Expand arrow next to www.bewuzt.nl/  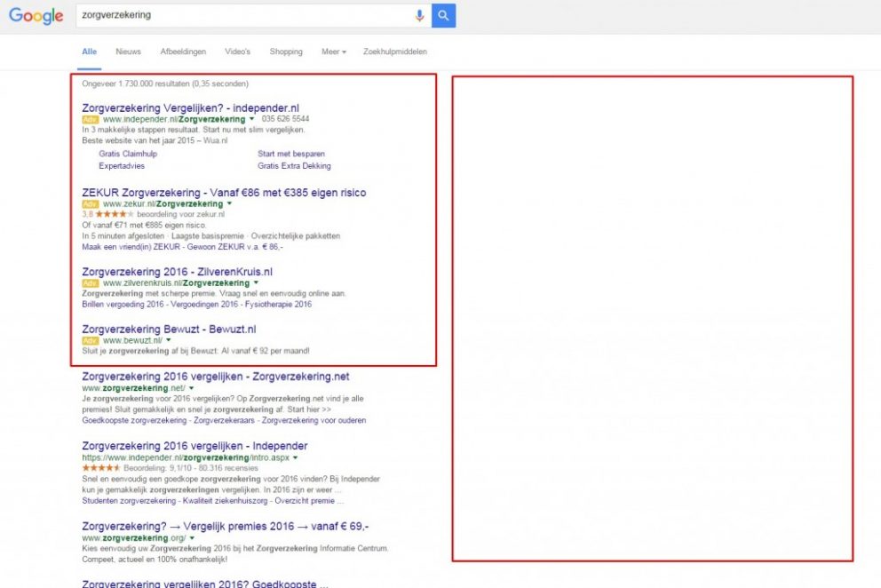169,340
